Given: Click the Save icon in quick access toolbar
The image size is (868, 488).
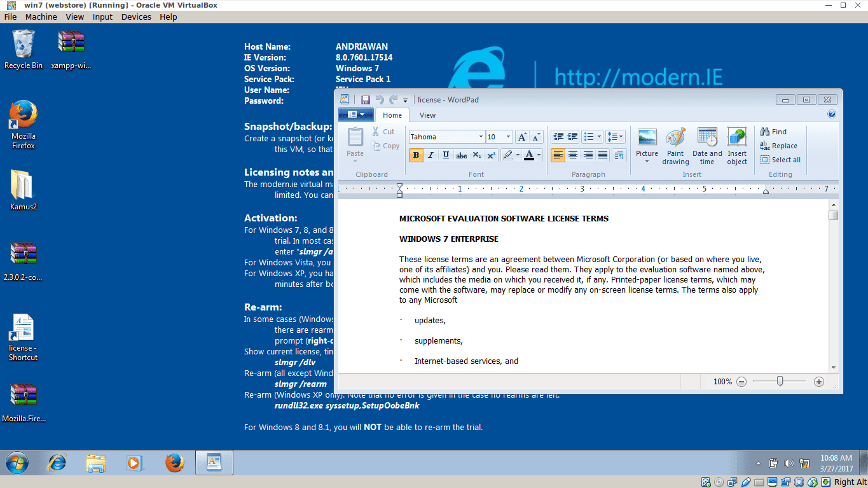Looking at the screenshot, I should (366, 100).
